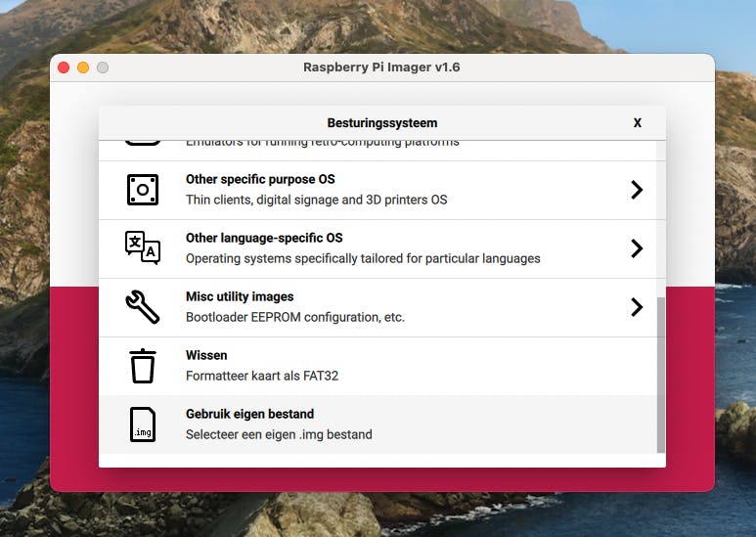This screenshot has height=537, width=756.
Task: Click 'Selecteer een eigen .img bestand' description
Action: 279,435
